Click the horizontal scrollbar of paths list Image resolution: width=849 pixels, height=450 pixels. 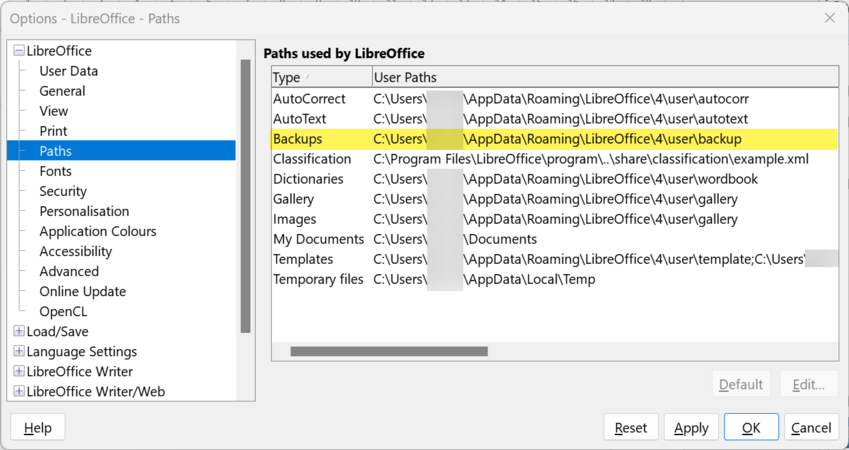(x=389, y=351)
